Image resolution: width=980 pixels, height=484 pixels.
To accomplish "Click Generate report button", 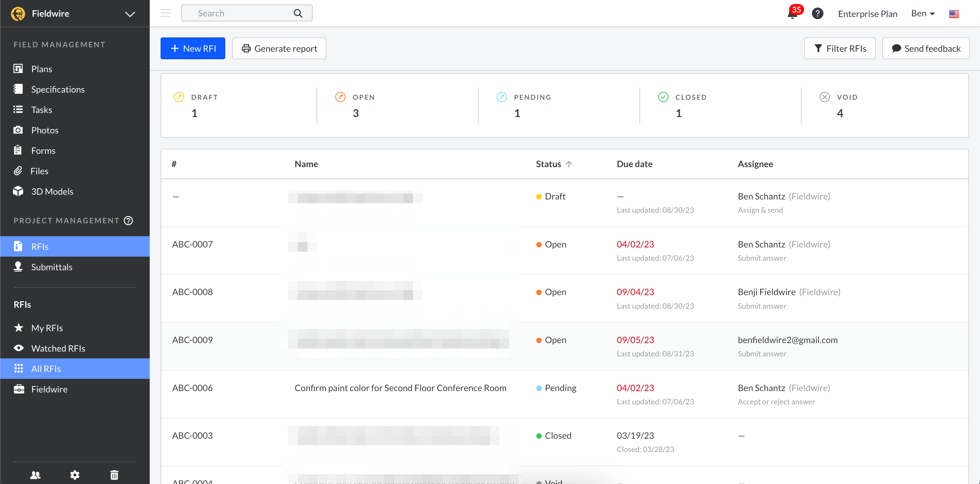I will pyautogui.click(x=279, y=48).
